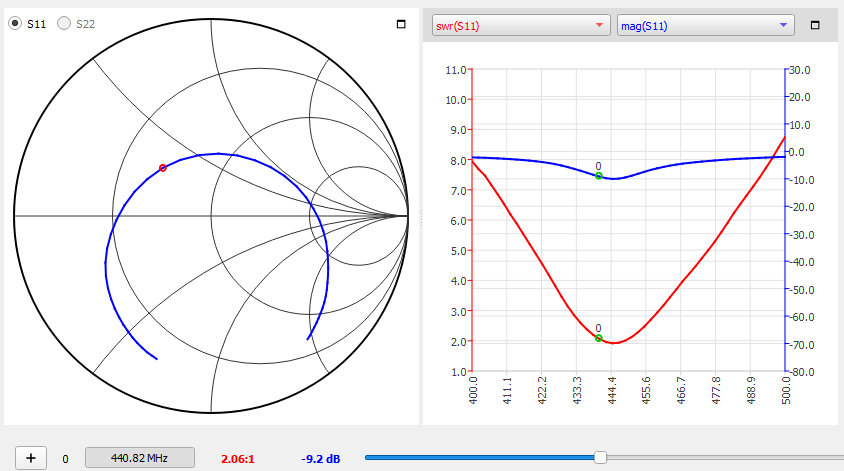
Task: Click the -9.2 dB magnitude readout
Action: point(320,459)
